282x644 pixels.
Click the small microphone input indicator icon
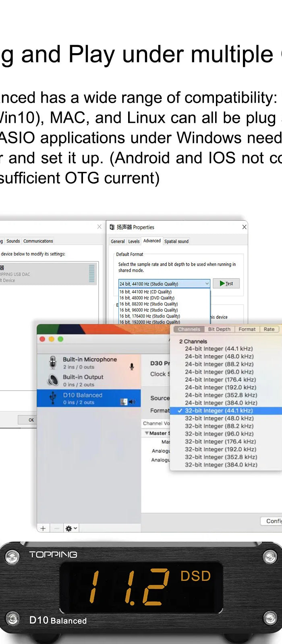132,366
